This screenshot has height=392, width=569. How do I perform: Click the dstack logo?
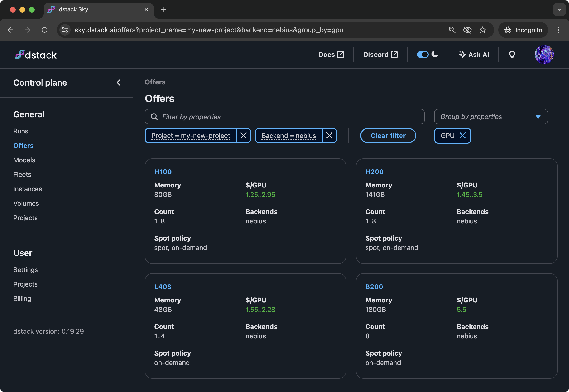(36, 55)
